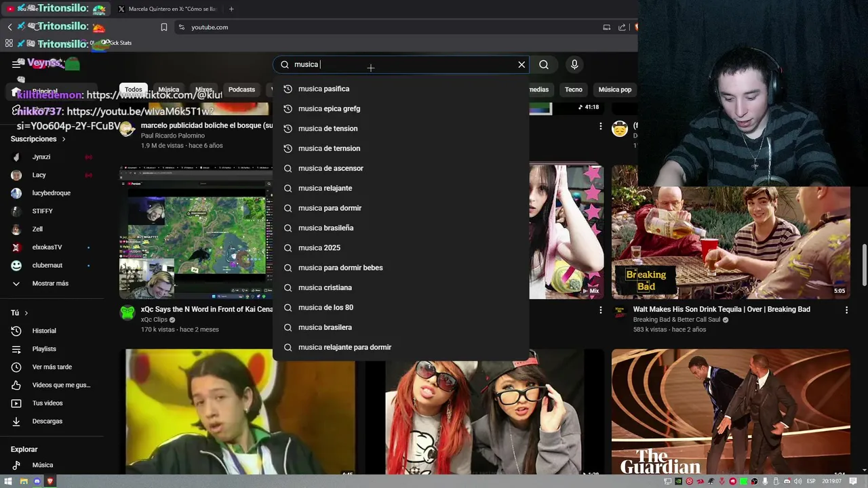The width and height of the screenshot is (868, 488).
Task: Open options menu for the Breaking Bad video
Action: pos(846,310)
